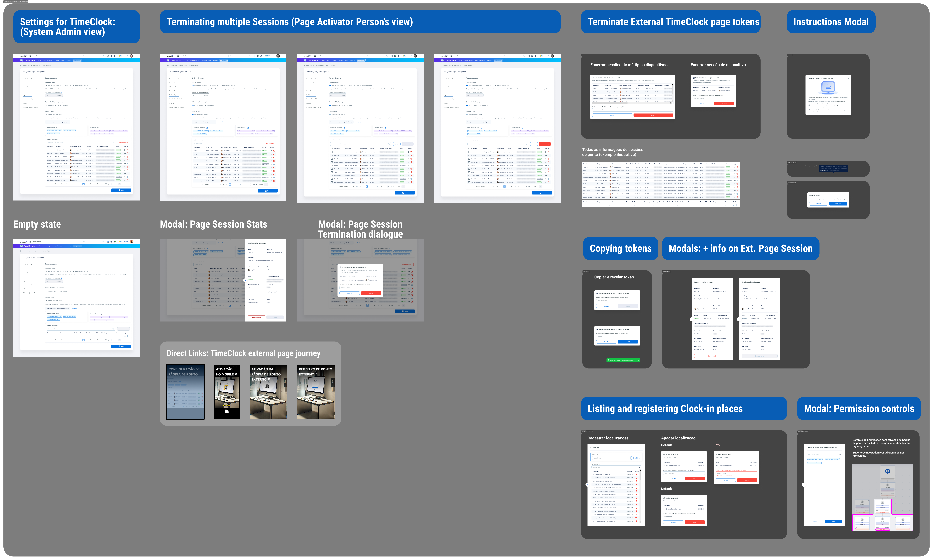Select top company node in organograma chart
Image resolution: width=933 pixels, height=560 pixels.
tap(888, 473)
